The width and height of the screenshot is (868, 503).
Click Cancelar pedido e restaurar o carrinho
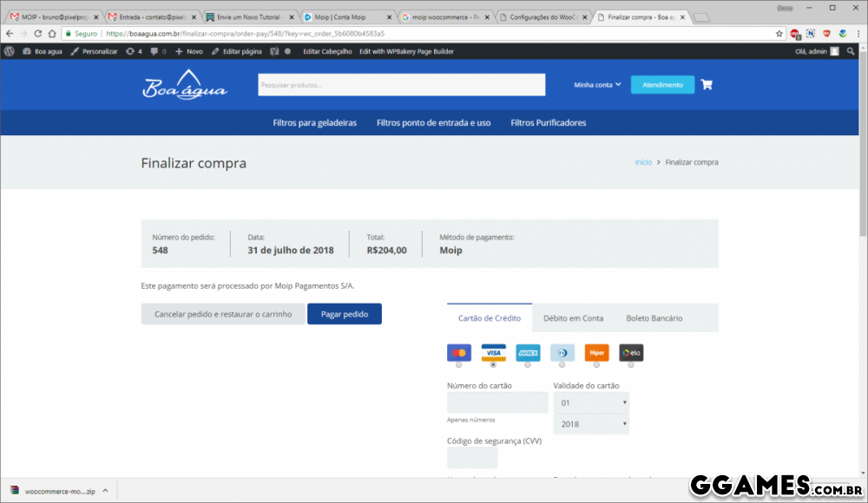tap(223, 314)
